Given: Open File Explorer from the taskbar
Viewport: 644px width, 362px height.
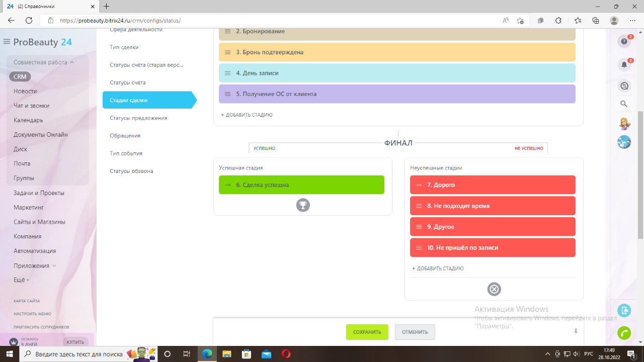Looking at the screenshot, I should pos(226,354).
